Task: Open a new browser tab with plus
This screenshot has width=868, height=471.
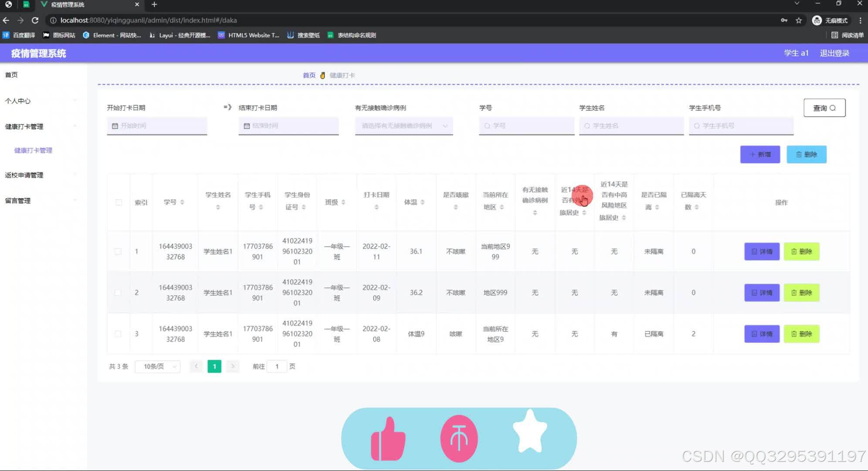Action: pos(154,4)
